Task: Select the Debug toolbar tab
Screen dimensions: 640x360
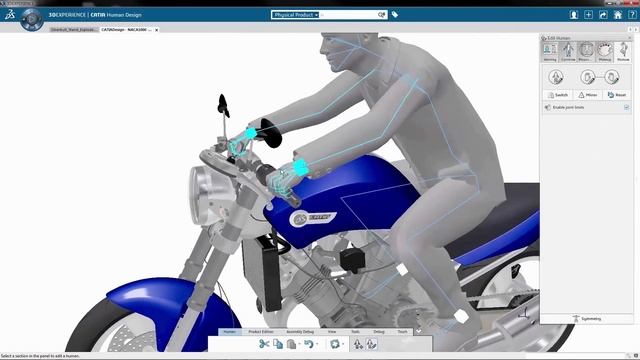Action: 379,332
